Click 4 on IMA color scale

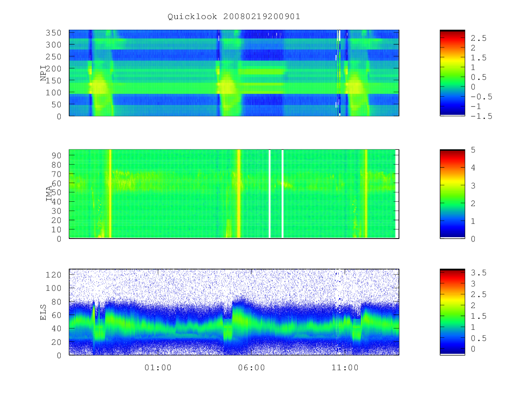click(x=473, y=168)
